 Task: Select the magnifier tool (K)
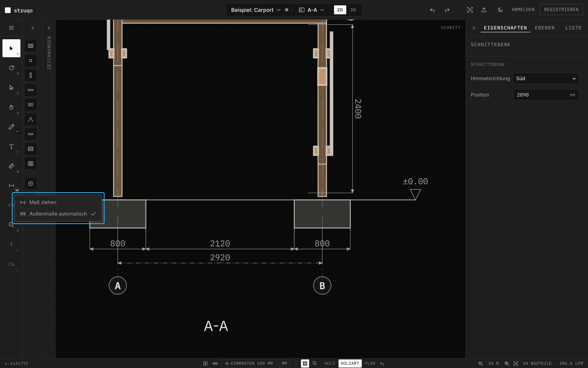11,225
